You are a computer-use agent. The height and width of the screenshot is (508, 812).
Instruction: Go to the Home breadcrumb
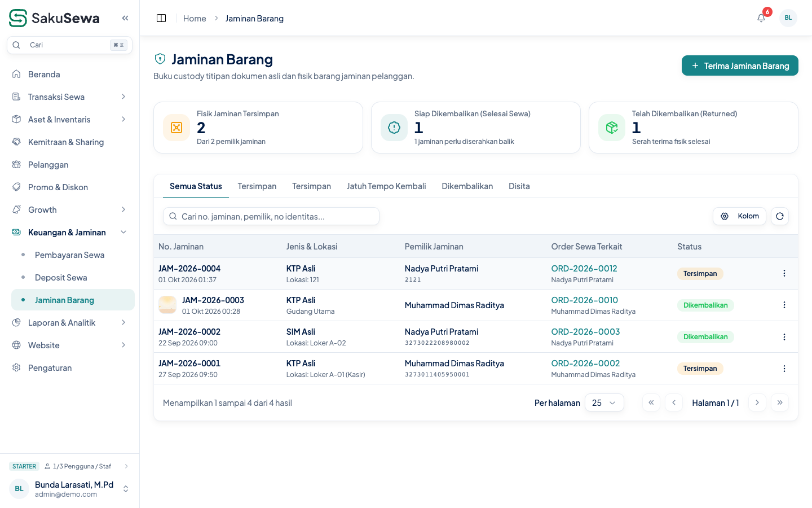coord(195,19)
